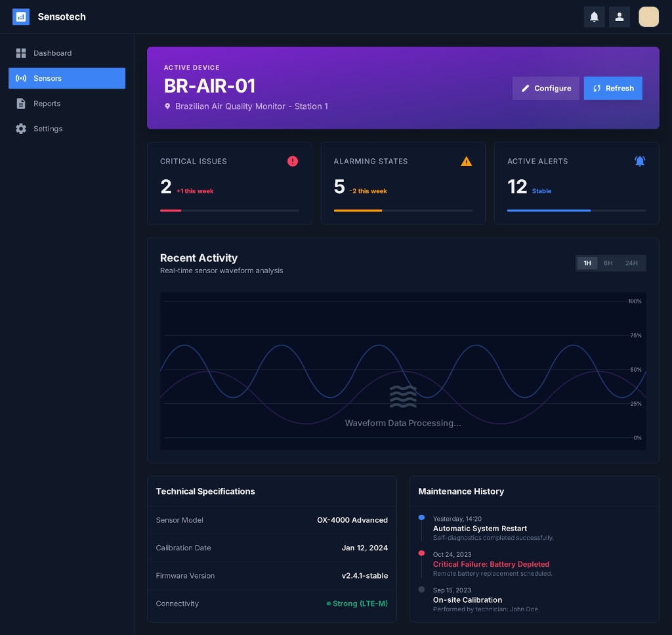This screenshot has height=635, width=672.
Task: Click the Sensotech brand name
Action: [62, 16]
